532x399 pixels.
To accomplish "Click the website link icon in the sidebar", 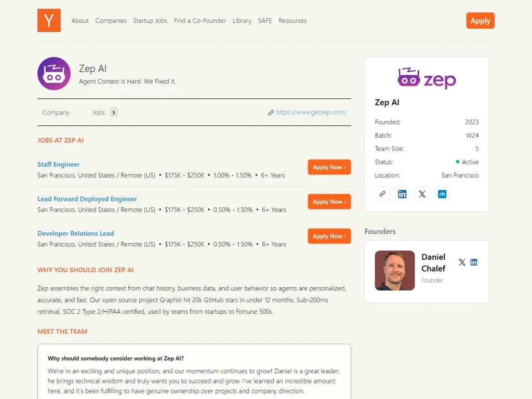I will [x=382, y=194].
